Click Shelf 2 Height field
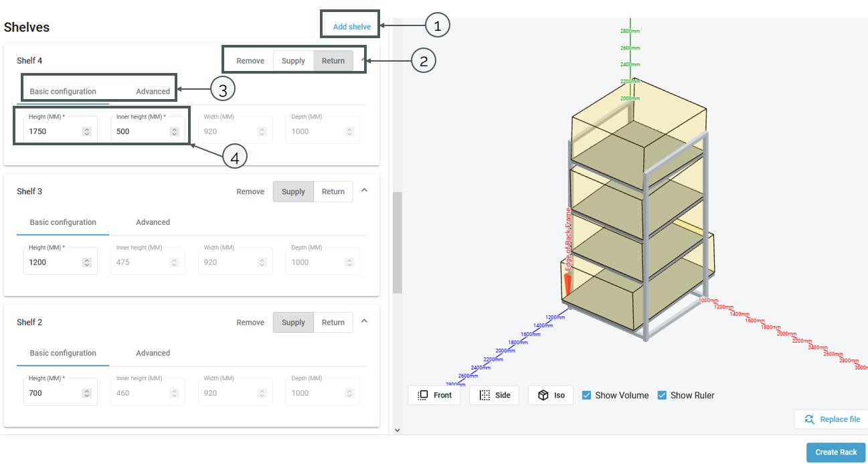 point(60,391)
